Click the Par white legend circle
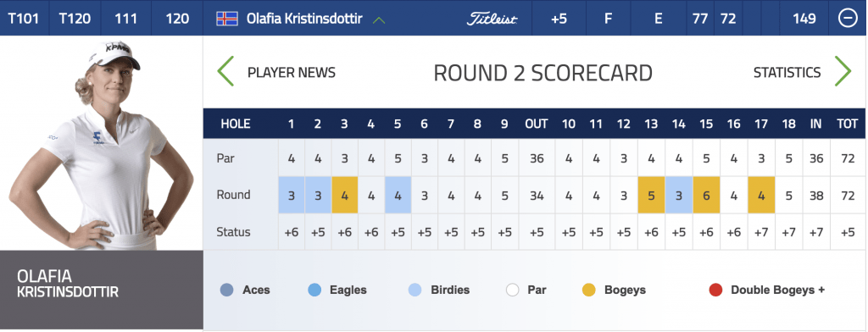The width and height of the screenshot is (868, 332). coord(513,290)
